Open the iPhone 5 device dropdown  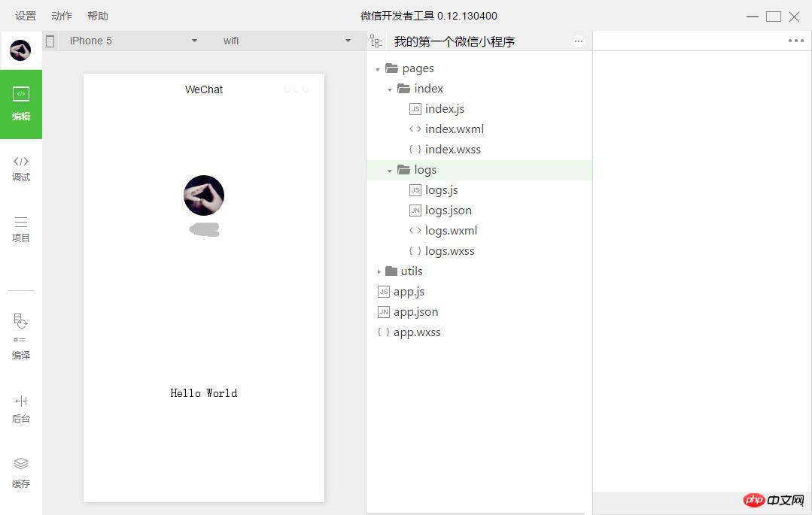click(133, 41)
